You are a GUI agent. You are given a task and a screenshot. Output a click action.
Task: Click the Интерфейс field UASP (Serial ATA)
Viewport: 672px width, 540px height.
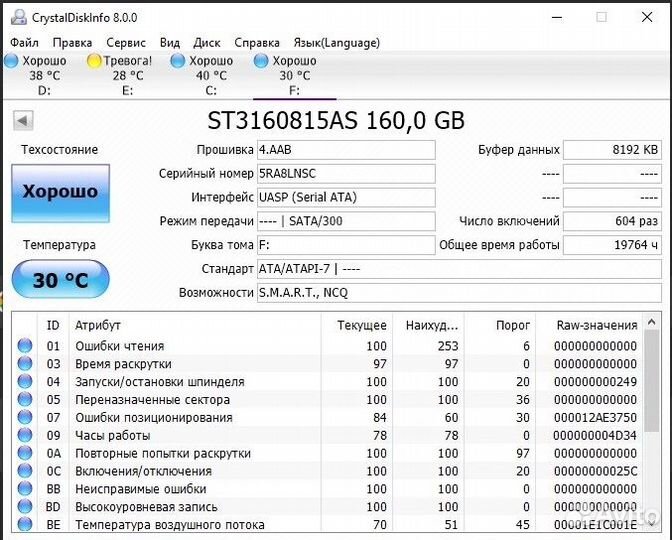[x=346, y=198]
